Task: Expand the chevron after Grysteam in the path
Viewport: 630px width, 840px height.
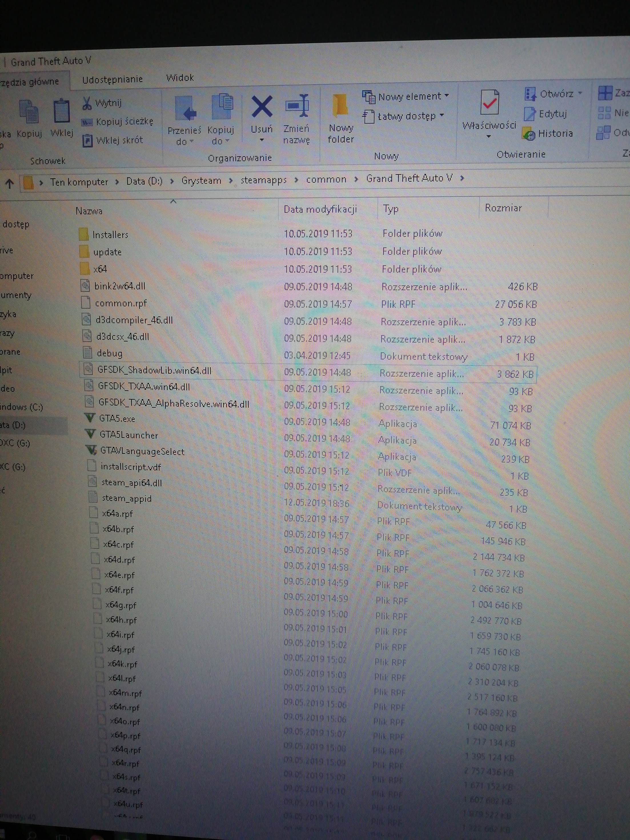Action: click(x=231, y=181)
